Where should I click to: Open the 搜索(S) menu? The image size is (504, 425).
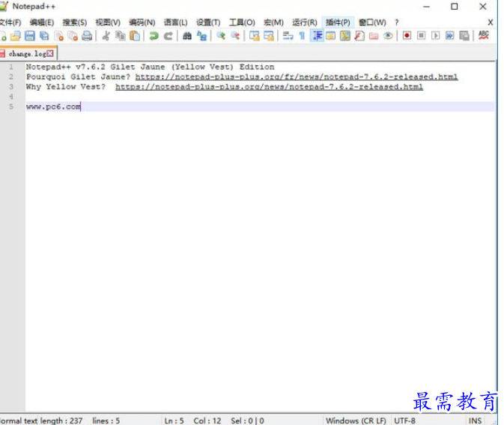75,22
